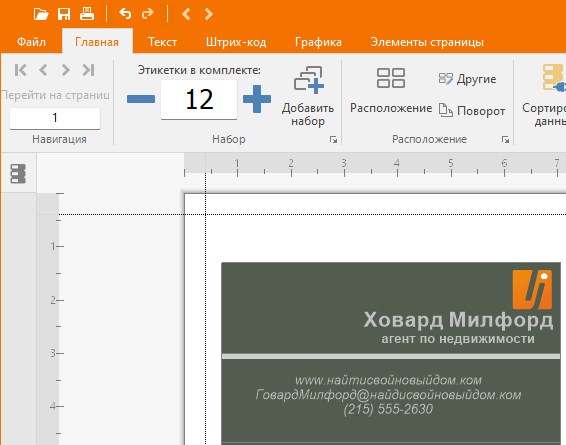This screenshot has height=445, width=566.
Task: Jump to first page in Навигация
Action: point(21,70)
